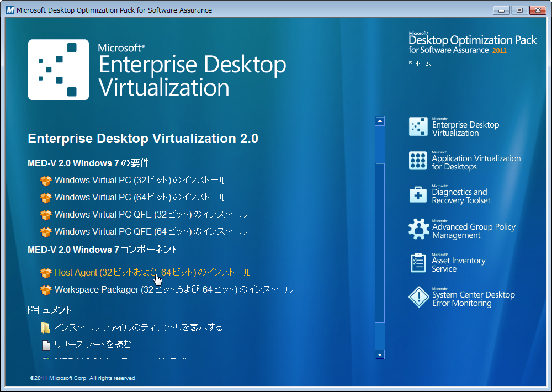This screenshot has height=392, width=552.
Task: Click the Application Virtualization for Desktops icon
Action: [x=418, y=161]
